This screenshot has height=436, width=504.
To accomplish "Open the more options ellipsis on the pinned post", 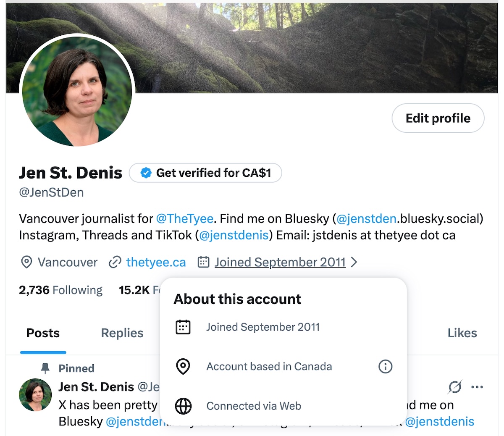I will tap(477, 386).
